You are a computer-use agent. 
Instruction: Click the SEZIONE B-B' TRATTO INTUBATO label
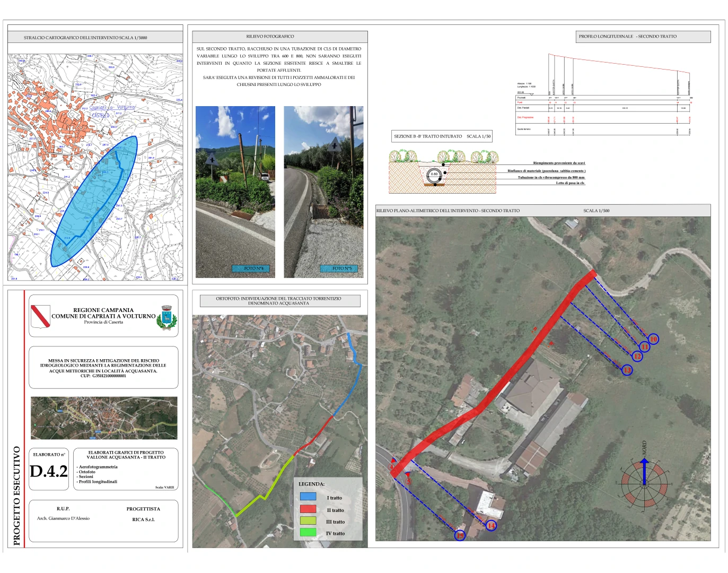442,136
